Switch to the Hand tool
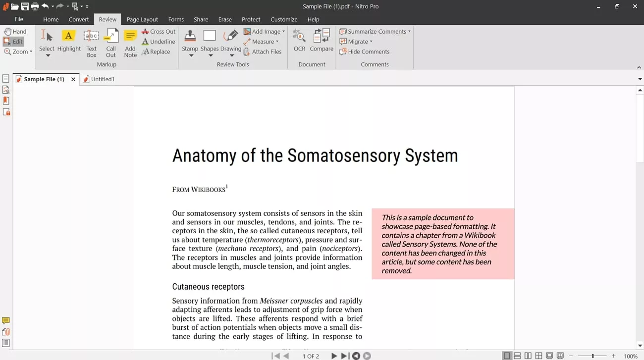 15,31
